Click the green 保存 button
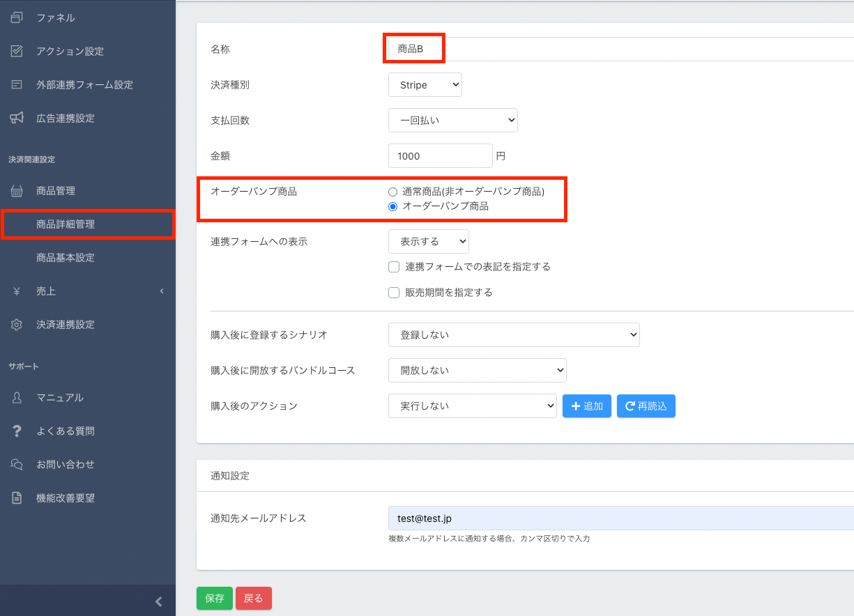 (x=215, y=599)
